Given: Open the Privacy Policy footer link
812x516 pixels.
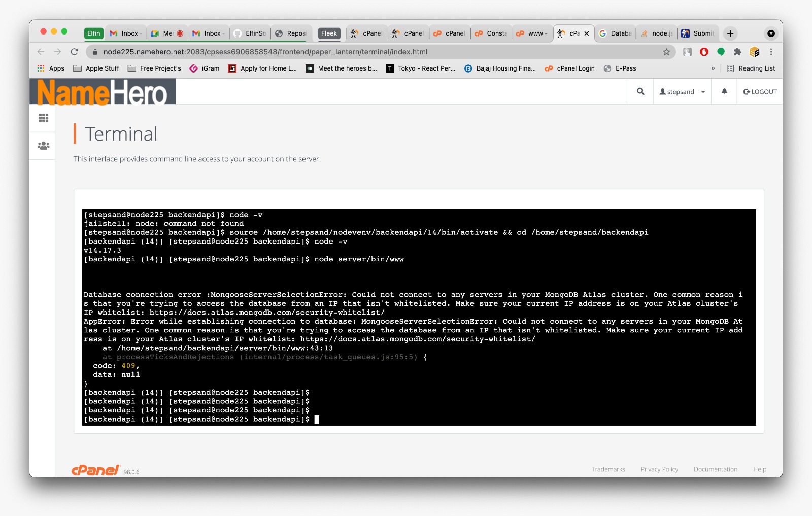Looking at the screenshot, I should coord(659,469).
